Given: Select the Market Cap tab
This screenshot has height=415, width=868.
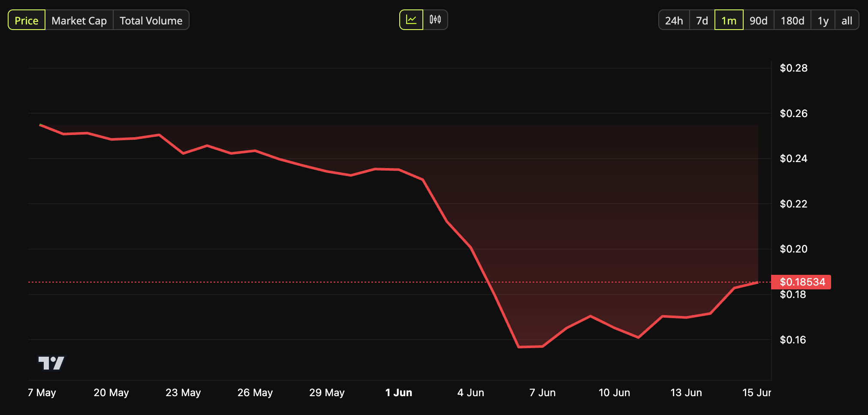Looking at the screenshot, I should (x=79, y=20).
